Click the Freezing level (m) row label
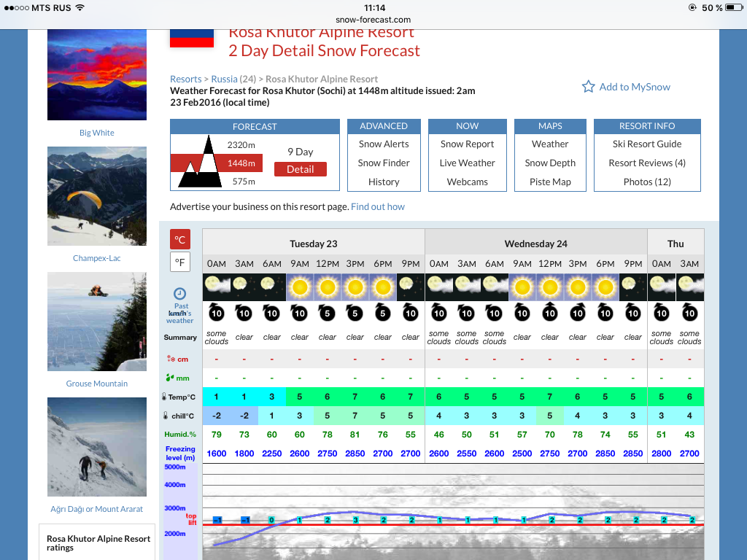Screen dimensions: 747x560 (x=180, y=454)
